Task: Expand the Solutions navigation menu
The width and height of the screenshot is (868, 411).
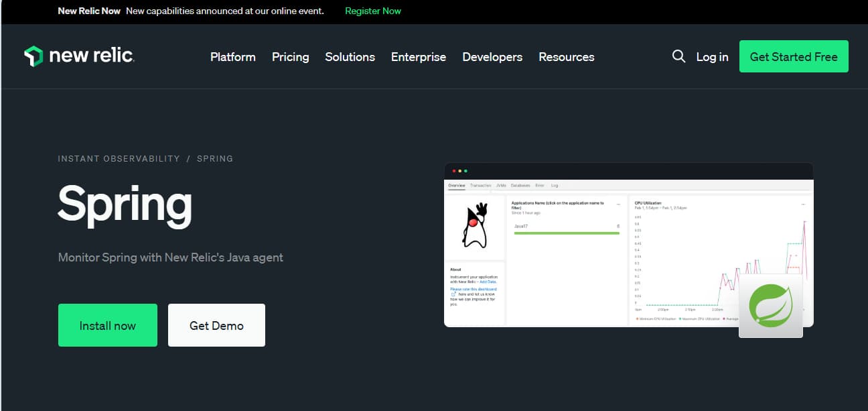Action: [350, 57]
